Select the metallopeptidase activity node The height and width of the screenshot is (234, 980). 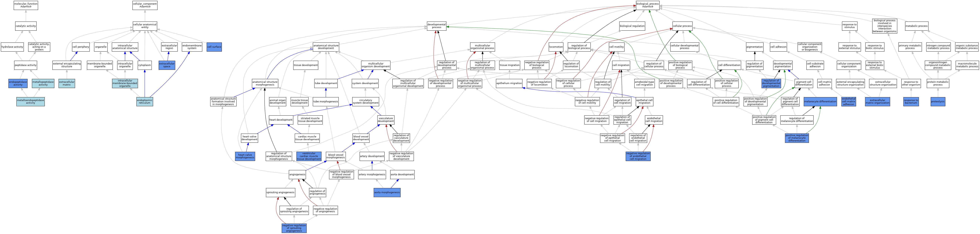coord(43,83)
